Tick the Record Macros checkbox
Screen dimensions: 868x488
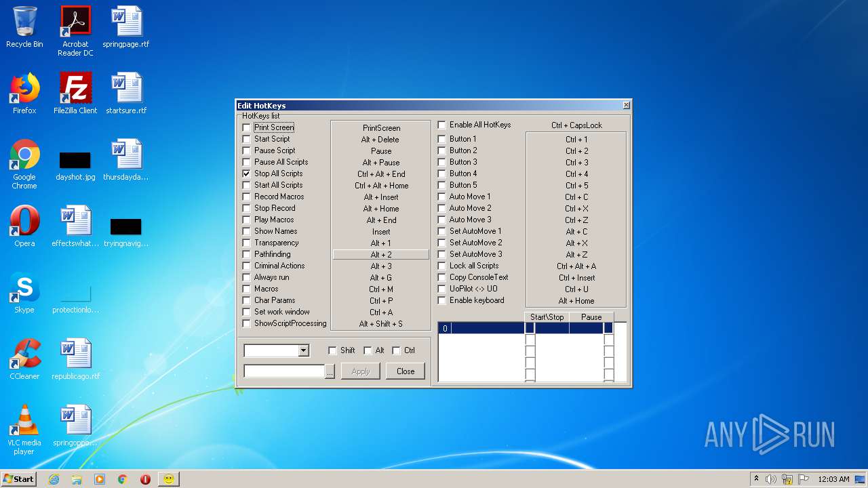[247, 197]
